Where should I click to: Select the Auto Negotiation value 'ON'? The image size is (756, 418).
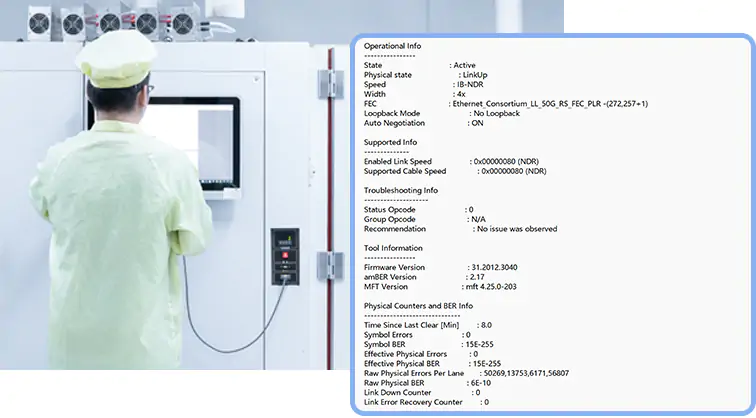[477, 123]
